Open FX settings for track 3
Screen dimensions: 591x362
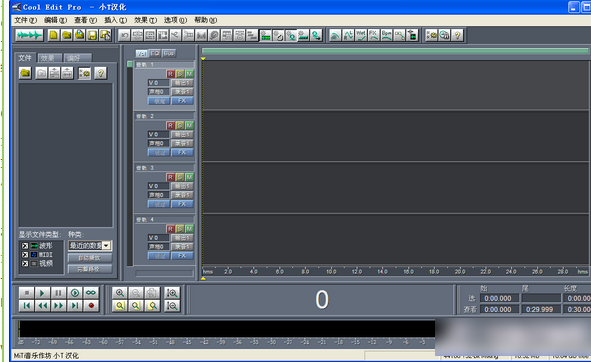tap(182, 204)
